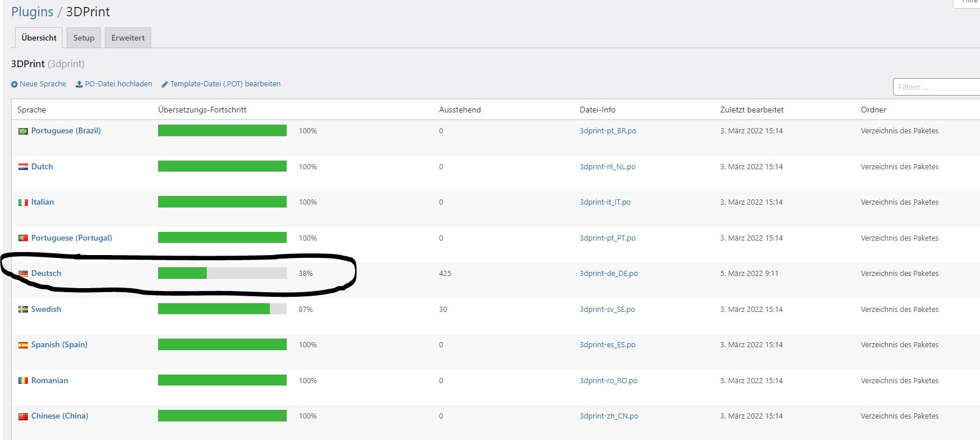The image size is (980, 440).
Task: Click the Romanian flag icon
Action: (x=23, y=381)
